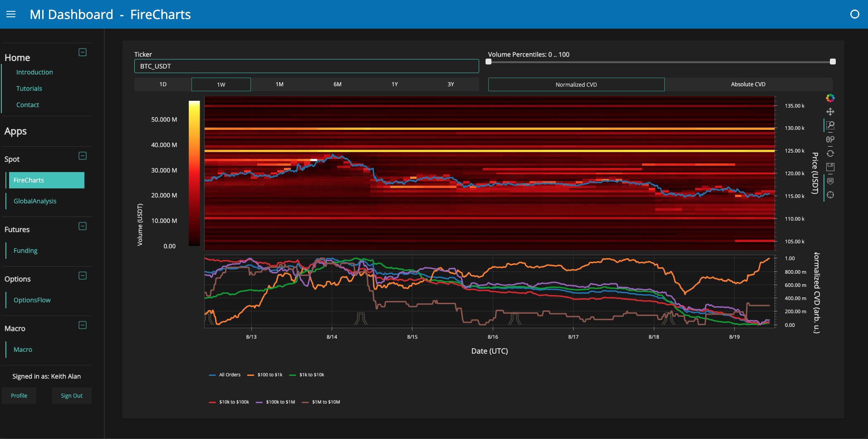Select the 1M timeframe tab
This screenshot has height=439, width=868.
[x=280, y=84]
